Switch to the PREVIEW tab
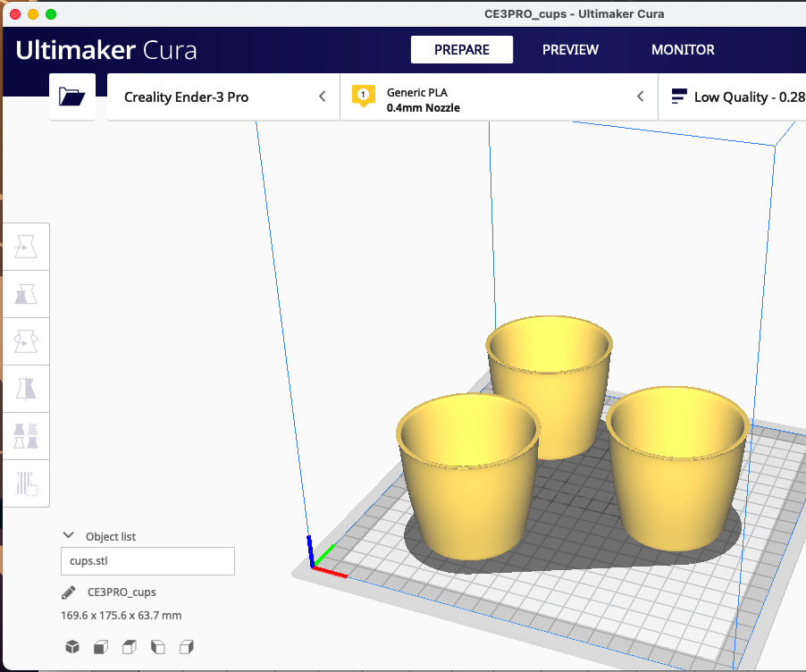The image size is (806, 672). (x=570, y=50)
